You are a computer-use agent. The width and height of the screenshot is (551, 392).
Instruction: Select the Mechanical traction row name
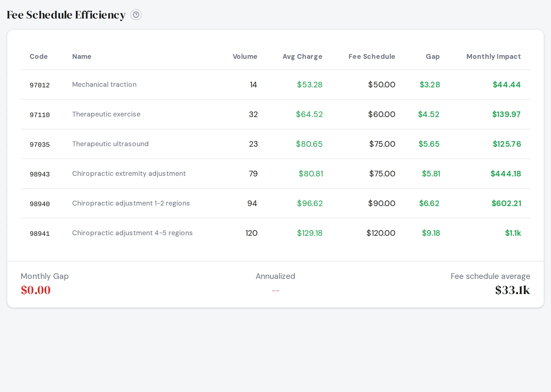104,85
